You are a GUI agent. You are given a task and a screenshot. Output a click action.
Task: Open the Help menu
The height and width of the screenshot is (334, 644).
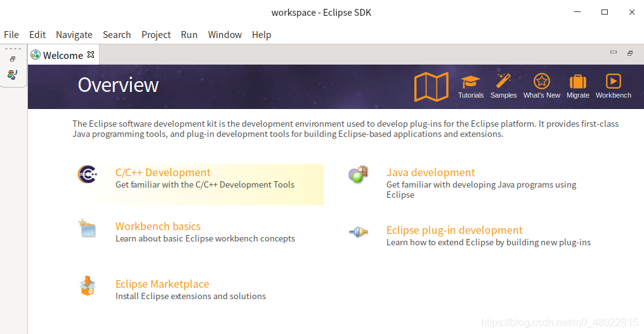[261, 35]
